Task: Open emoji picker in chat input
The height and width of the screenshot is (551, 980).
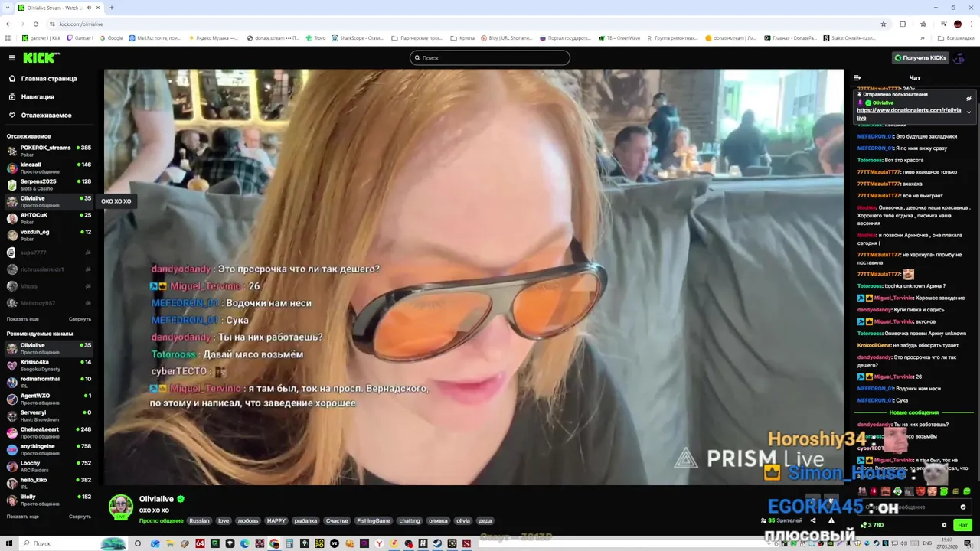Action: tap(963, 507)
